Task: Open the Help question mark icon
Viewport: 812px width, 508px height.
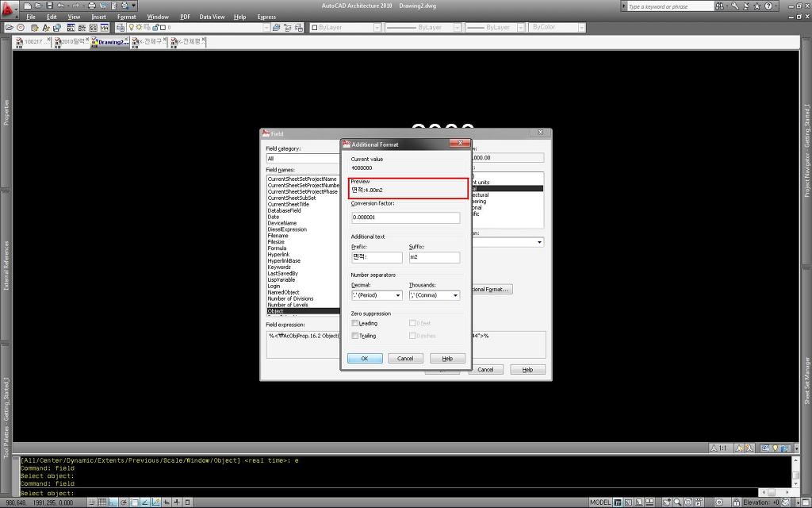Action: (x=768, y=6)
